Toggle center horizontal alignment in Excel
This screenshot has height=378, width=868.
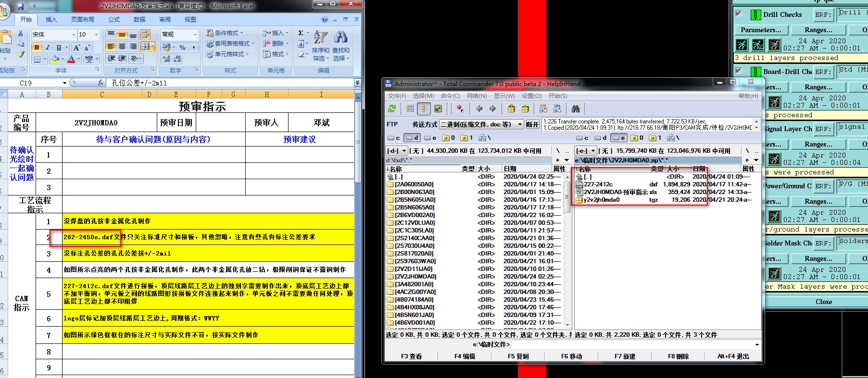[122, 47]
